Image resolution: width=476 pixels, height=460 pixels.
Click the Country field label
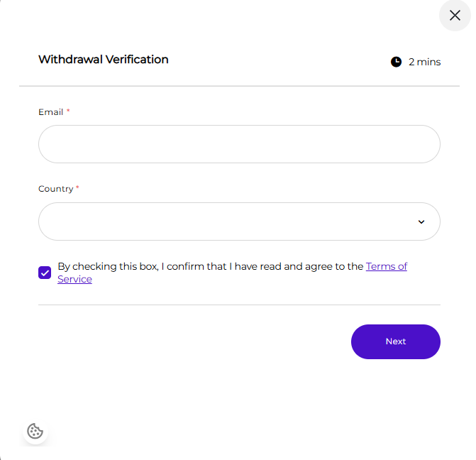(56, 189)
